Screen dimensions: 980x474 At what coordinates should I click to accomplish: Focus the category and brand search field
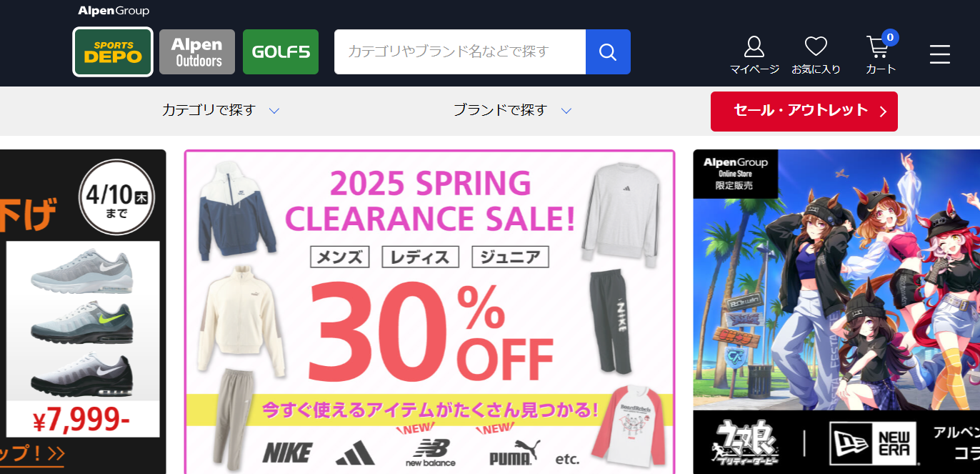[x=460, y=51]
